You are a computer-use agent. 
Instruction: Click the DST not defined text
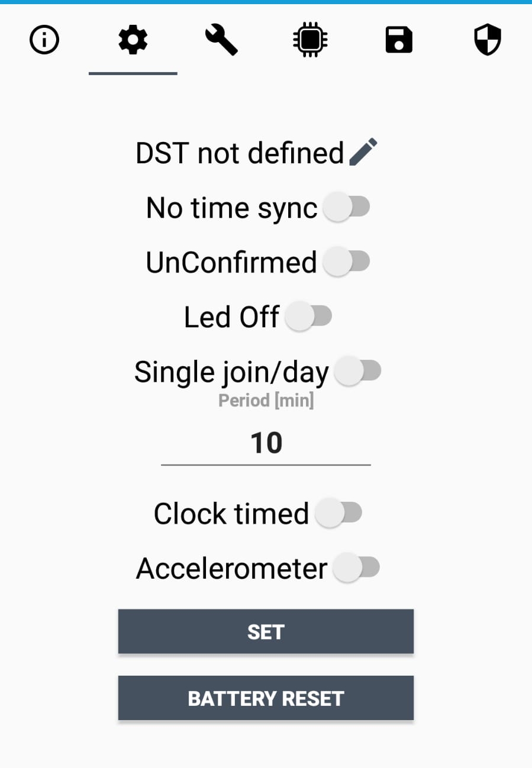point(240,153)
